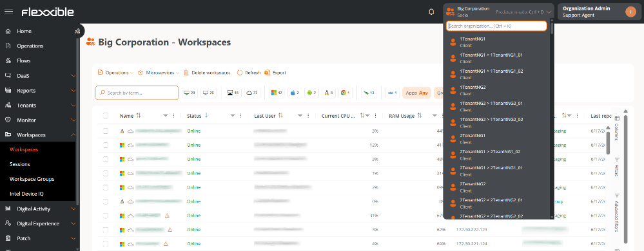
Task: Sort by RAM Usage column arrows
Action: [x=419, y=116]
